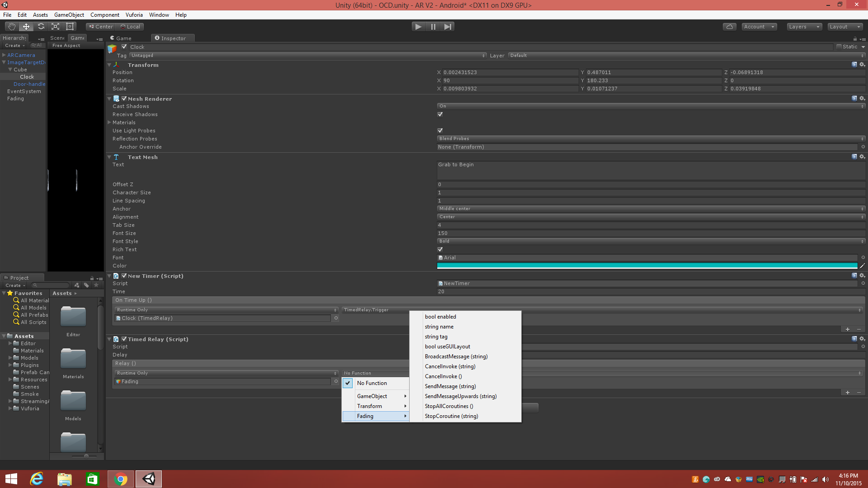868x488 pixels.
Task: Click the Text Mesh Color swatch
Action: point(647,266)
